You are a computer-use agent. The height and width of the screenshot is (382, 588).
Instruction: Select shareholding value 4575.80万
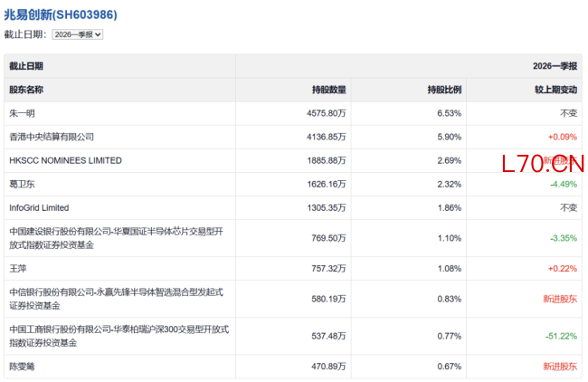pos(327,113)
